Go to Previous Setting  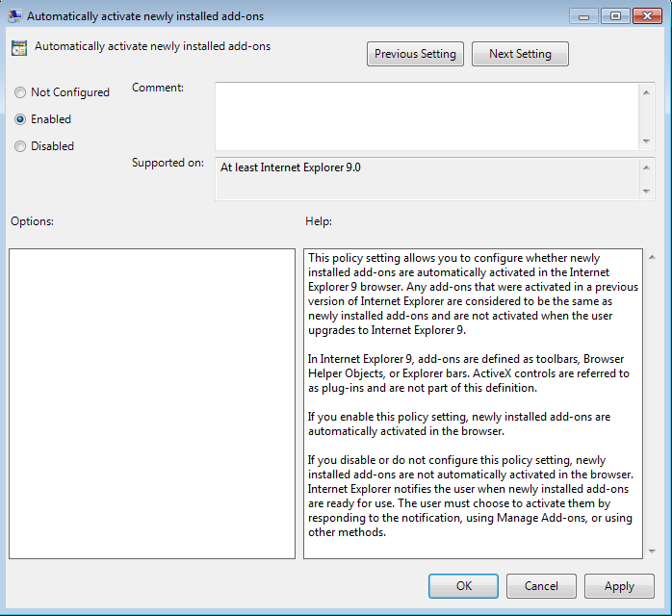coord(415,54)
